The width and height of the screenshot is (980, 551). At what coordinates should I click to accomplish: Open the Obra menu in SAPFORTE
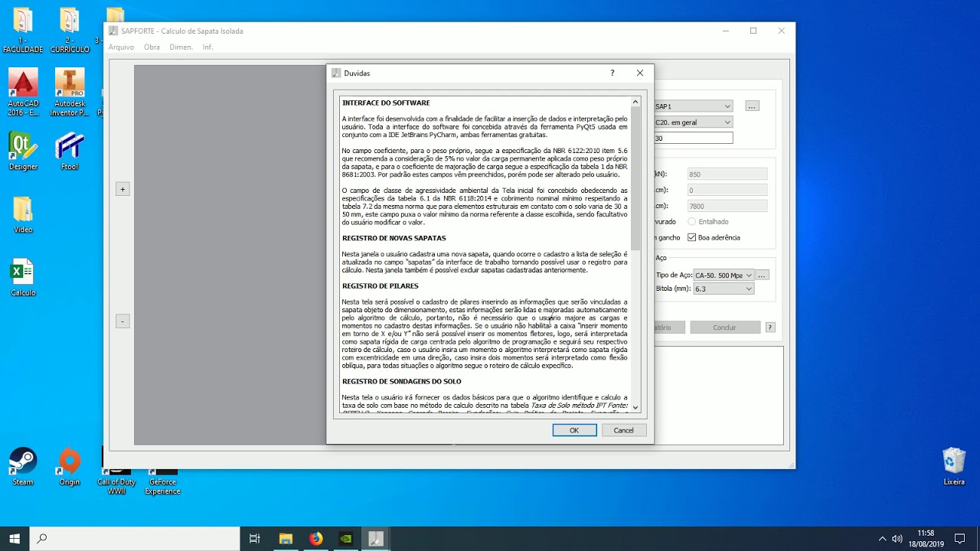pos(152,47)
